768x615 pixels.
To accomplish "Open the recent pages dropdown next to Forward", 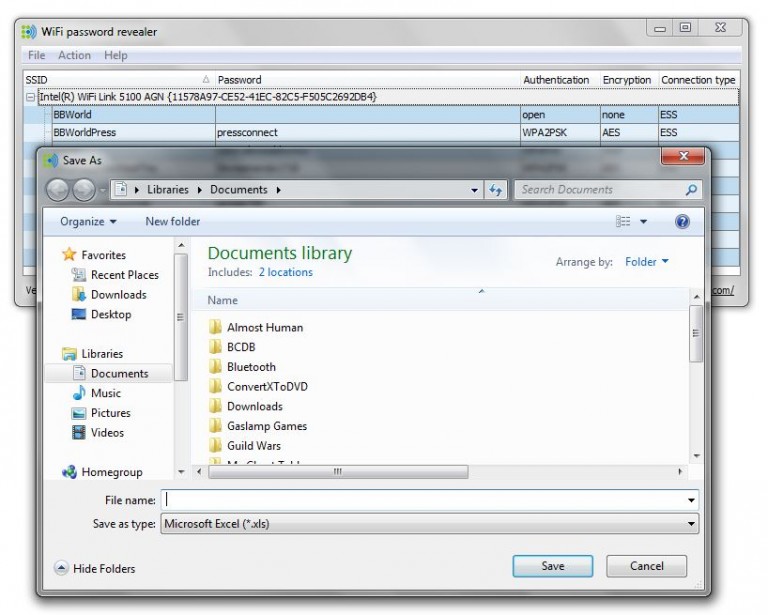I will (102, 190).
